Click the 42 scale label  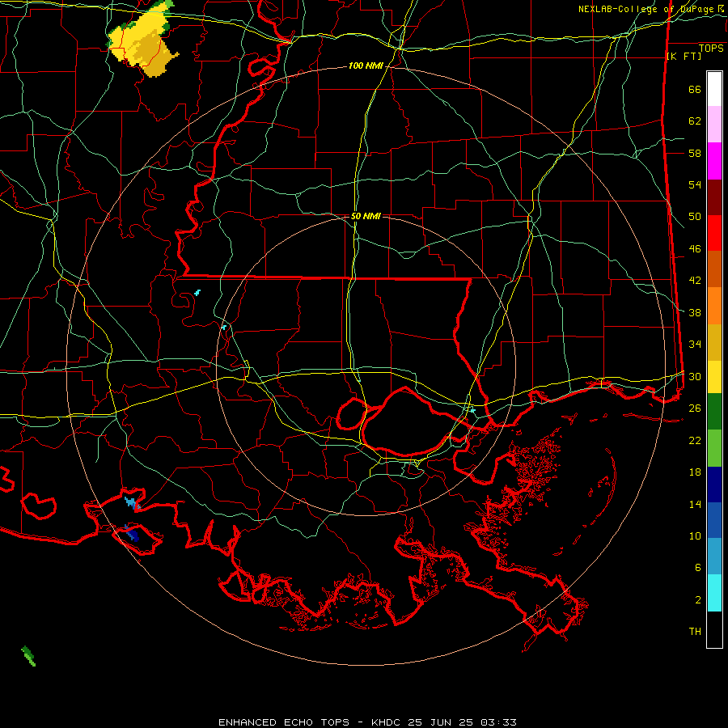tap(695, 280)
